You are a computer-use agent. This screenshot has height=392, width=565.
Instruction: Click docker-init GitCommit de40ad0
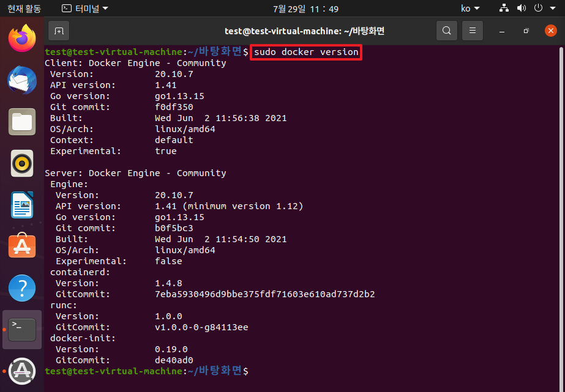click(x=174, y=360)
